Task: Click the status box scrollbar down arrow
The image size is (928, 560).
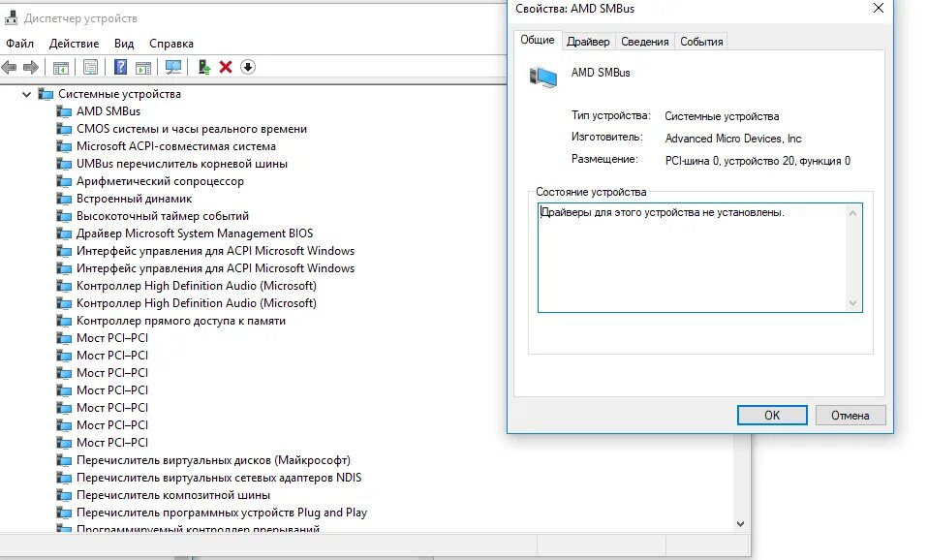Action: [x=852, y=303]
